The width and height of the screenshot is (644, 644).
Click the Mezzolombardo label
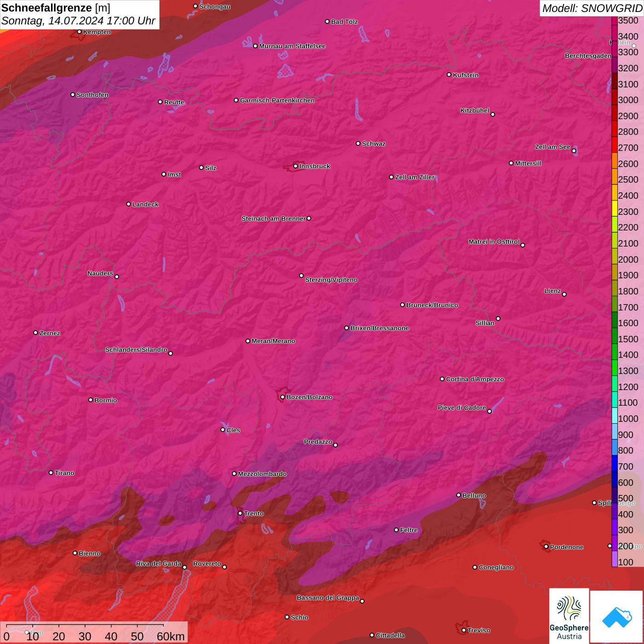click(x=262, y=474)
